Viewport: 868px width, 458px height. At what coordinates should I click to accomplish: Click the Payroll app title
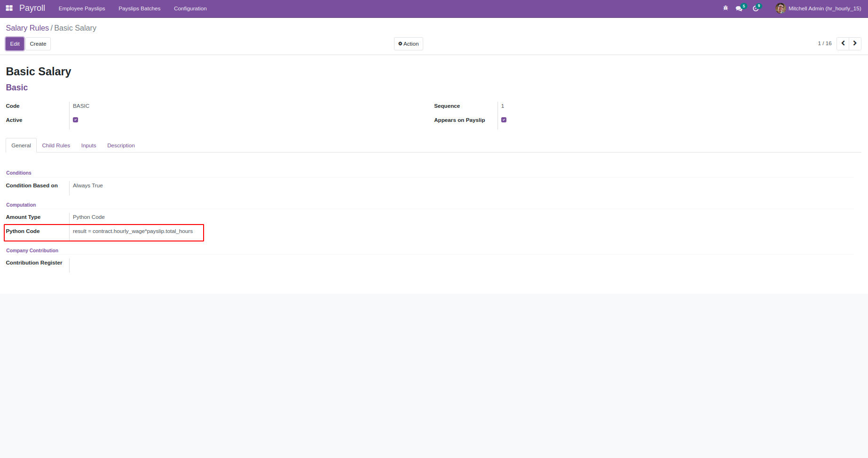pyautogui.click(x=32, y=8)
